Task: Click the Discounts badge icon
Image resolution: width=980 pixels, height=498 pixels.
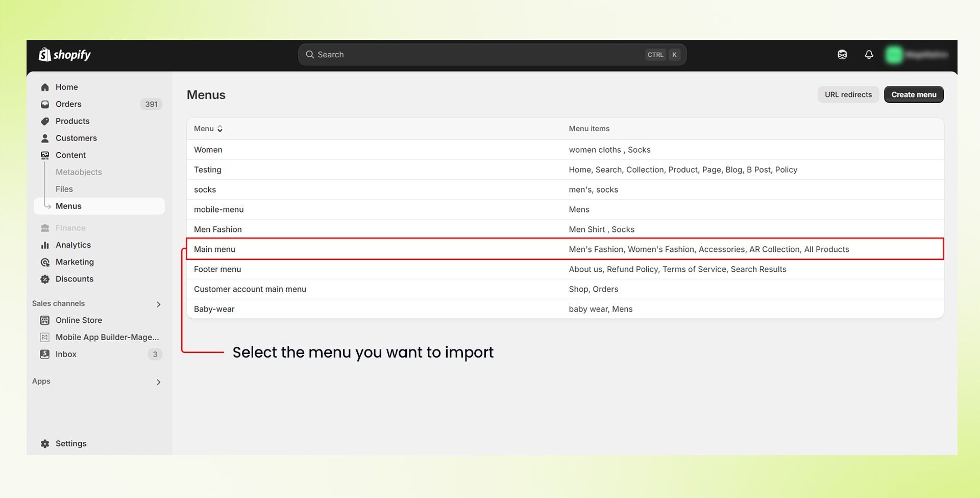Action: click(45, 279)
